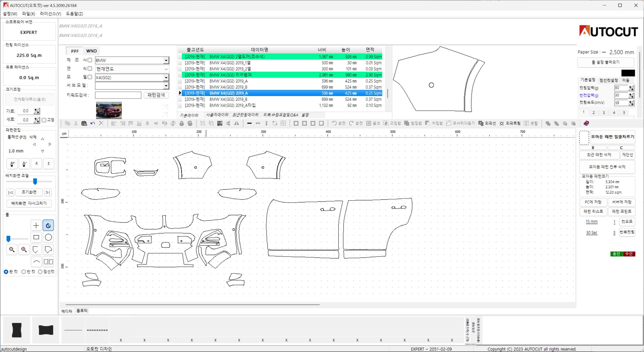
Task: Click the tool panel zoom slider handle
Action: [x=8, y=239]
